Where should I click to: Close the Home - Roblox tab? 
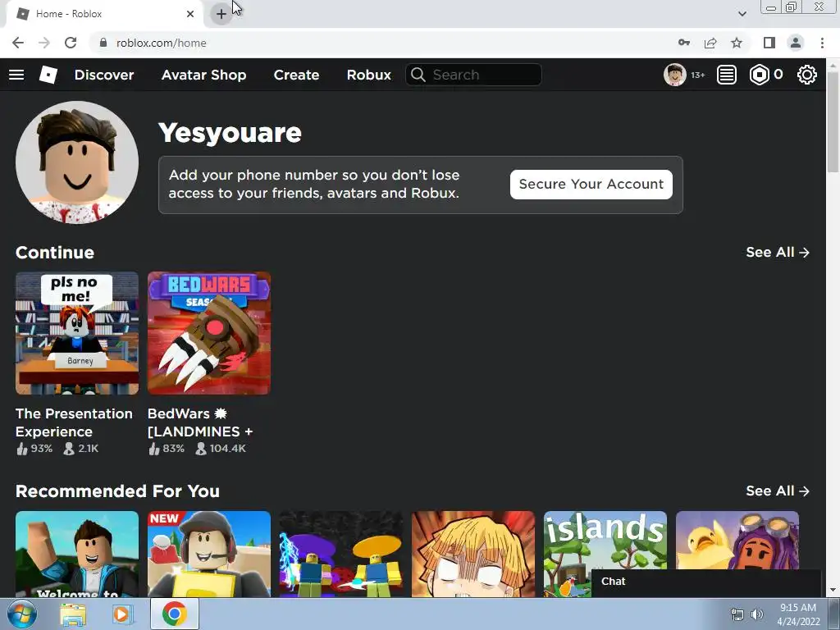point(190,14)
